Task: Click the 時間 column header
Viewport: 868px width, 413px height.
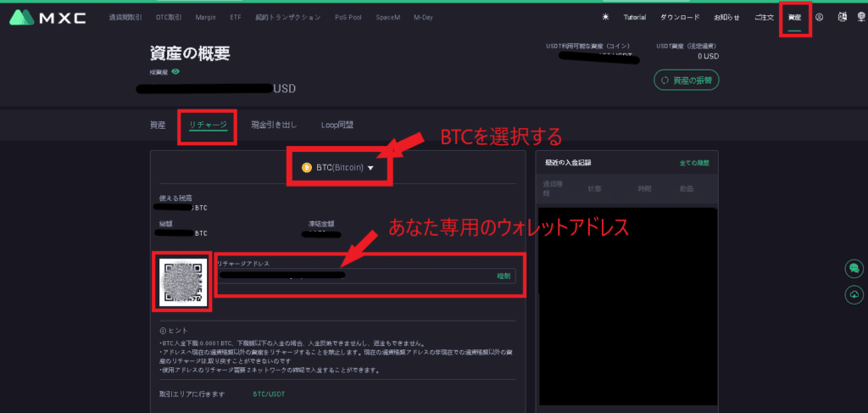Action: click(644, 189)
